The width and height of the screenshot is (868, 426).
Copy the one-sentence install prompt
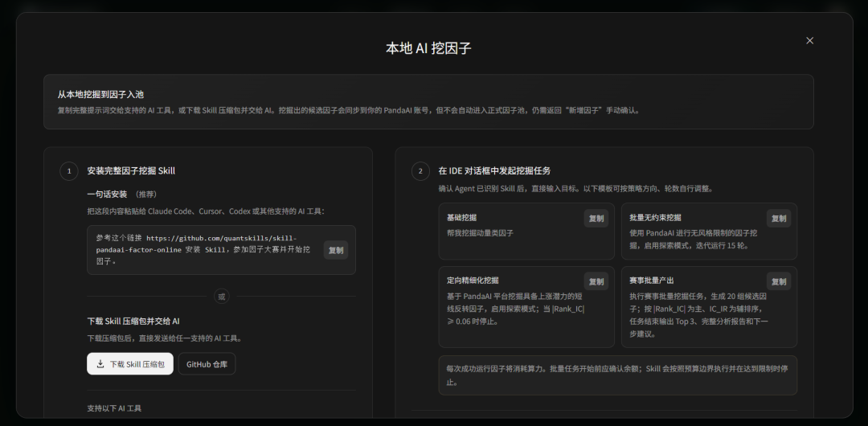[336, 250]
